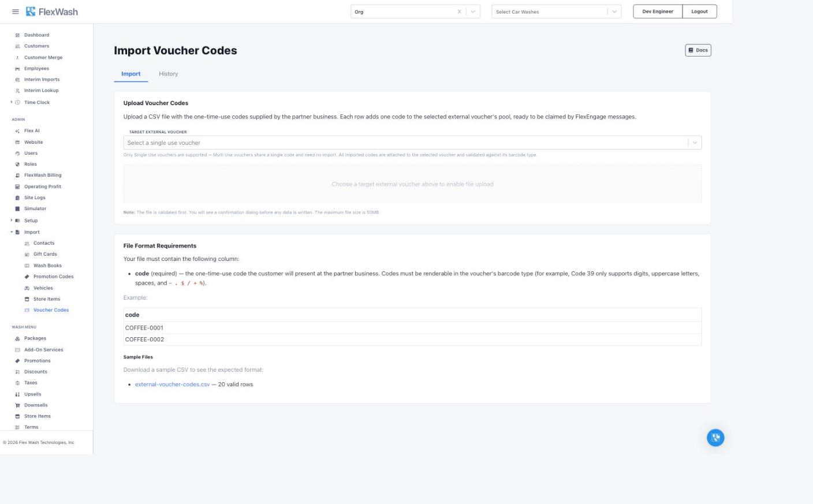Click the FlexWash logo
The width and height of the screenshot is (813, 504).
tap(51, 12)
